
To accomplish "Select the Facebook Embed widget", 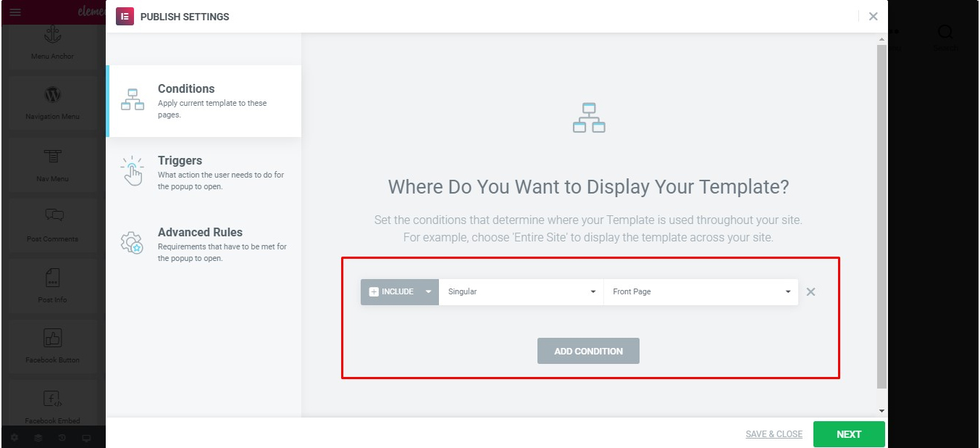I will [52, 405].
